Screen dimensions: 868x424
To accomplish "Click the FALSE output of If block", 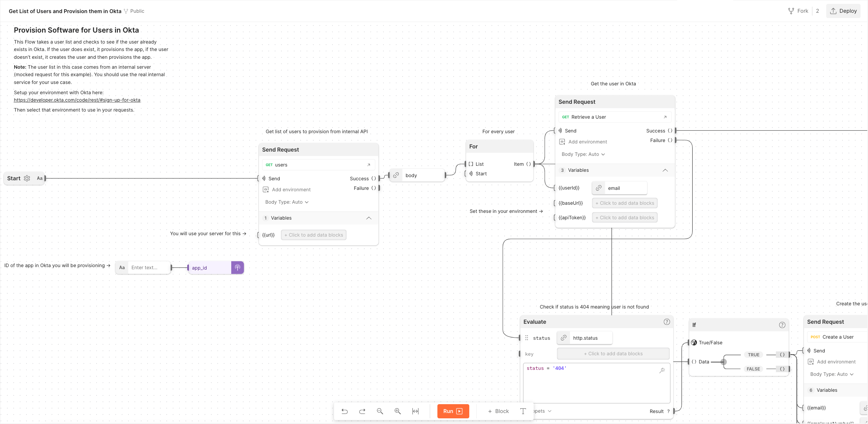I will pyautogui.click(x=782, y=369).
